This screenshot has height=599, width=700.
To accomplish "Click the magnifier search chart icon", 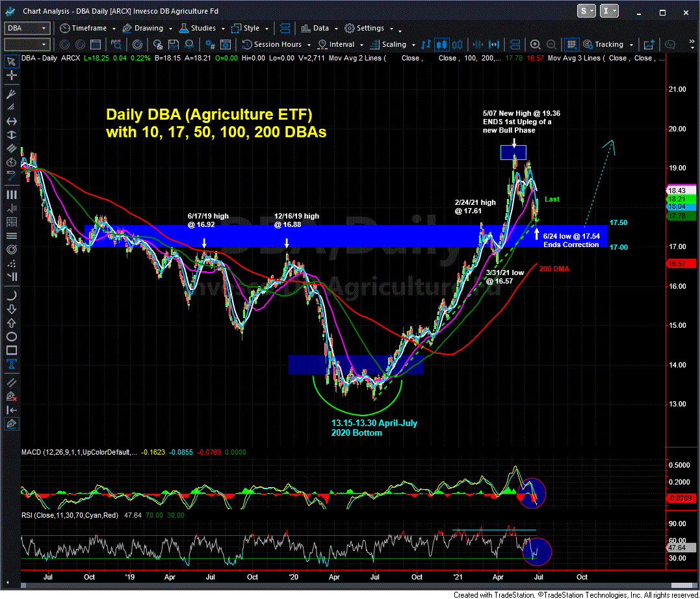I will tap(117, 44).
